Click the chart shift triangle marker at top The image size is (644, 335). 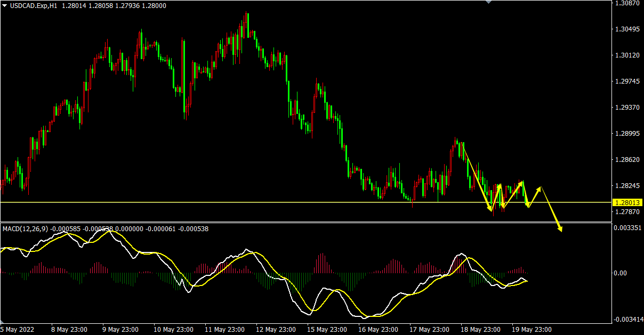489,2
